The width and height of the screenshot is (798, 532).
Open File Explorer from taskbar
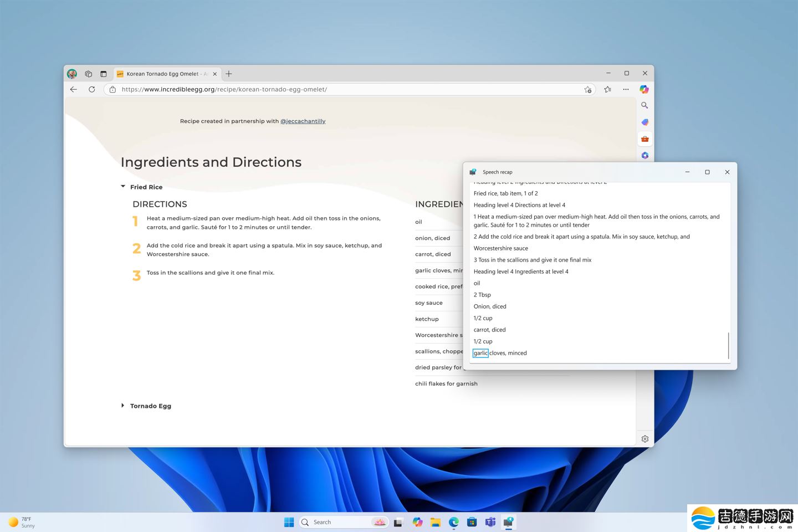[436, 522]
